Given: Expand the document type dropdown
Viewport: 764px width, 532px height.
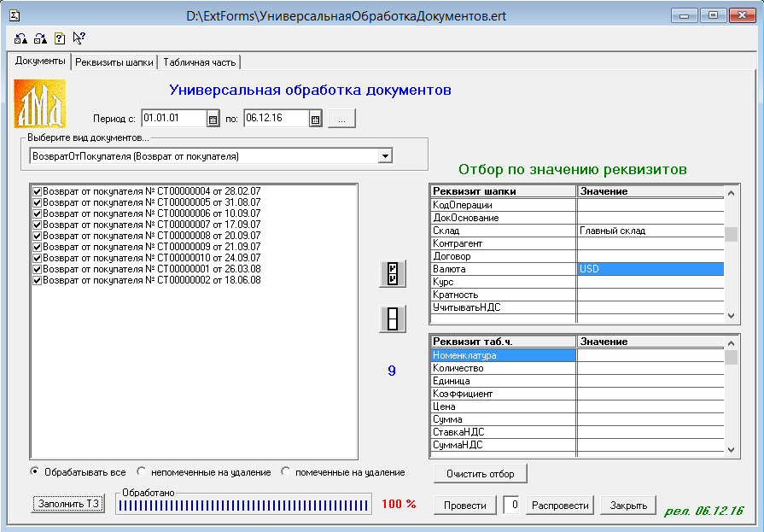Looking at the screenshot, I should [x=385, y=156].
